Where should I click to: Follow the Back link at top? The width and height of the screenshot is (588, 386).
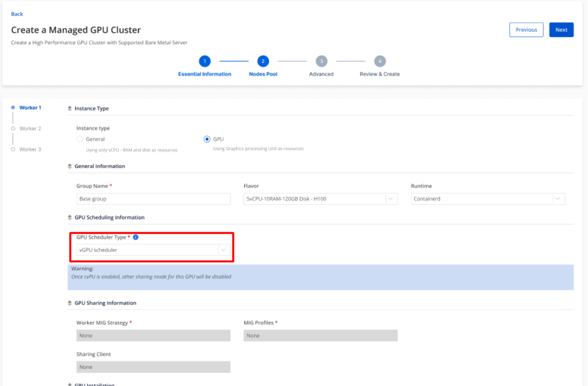click(x=17, y=14)
